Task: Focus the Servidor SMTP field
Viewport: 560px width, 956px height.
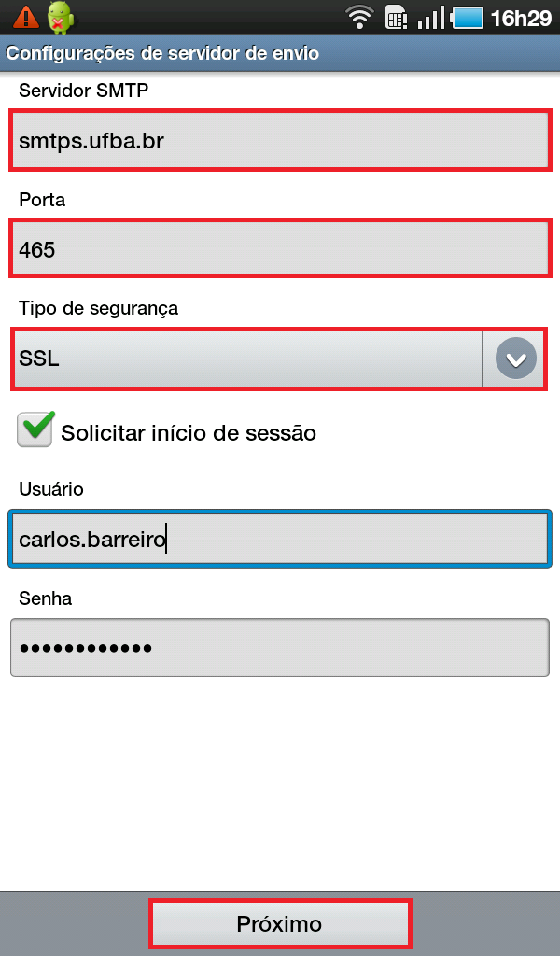Action: [279, 141]
